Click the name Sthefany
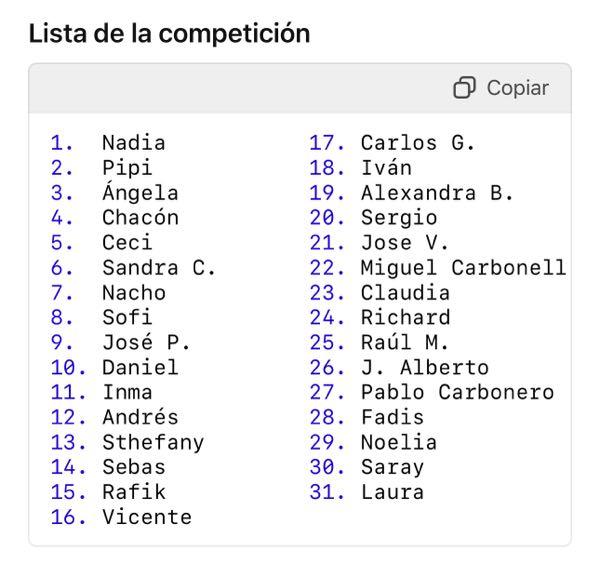This screenshot has height=564, width=600. 152,443
